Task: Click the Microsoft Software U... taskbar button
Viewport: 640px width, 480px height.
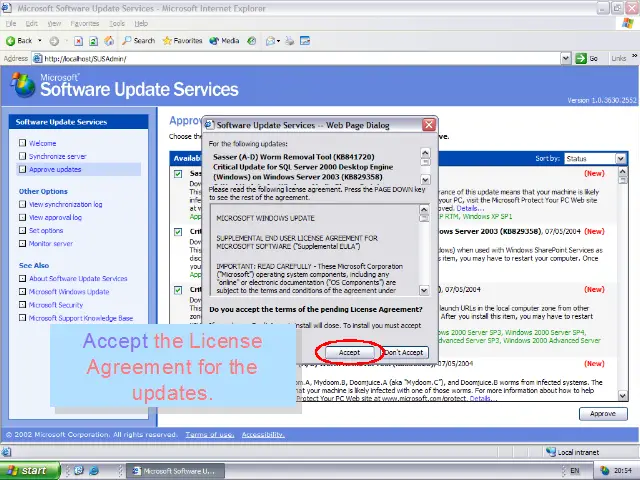Action: 175,471
